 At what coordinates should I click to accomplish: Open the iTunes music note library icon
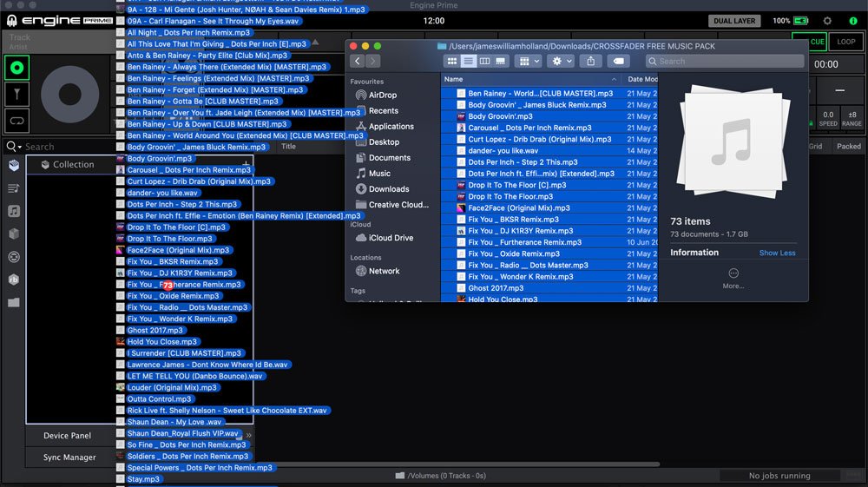coord(14,211)
